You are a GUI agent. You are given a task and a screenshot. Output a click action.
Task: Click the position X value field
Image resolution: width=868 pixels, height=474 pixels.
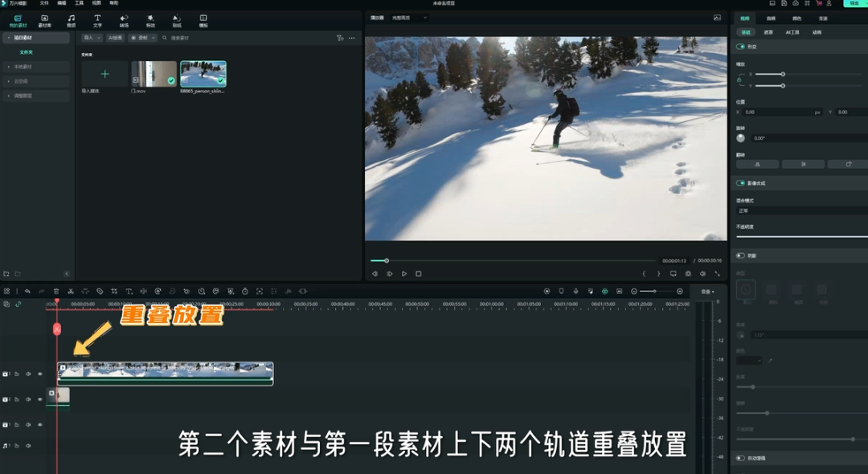point(782,112)
